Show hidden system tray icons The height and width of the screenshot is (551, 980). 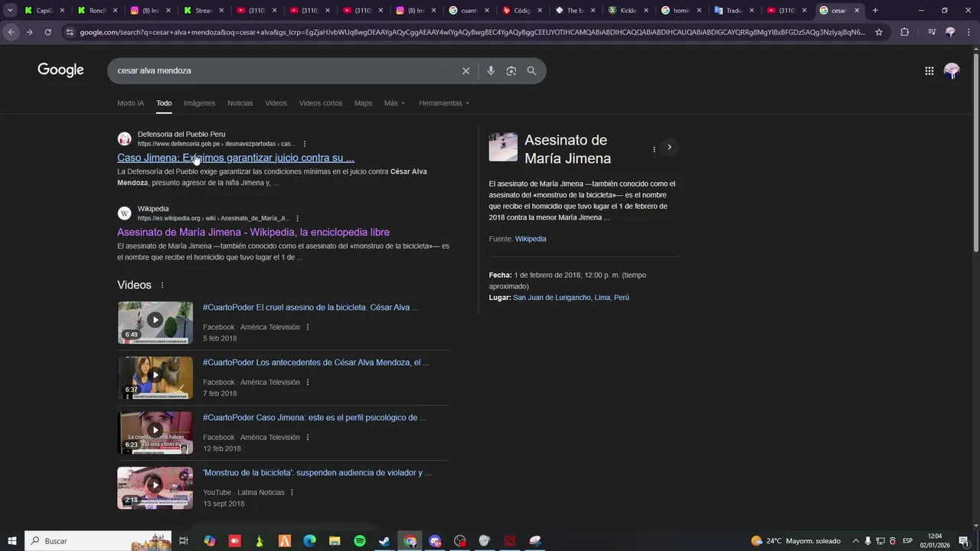coord(856,541)
